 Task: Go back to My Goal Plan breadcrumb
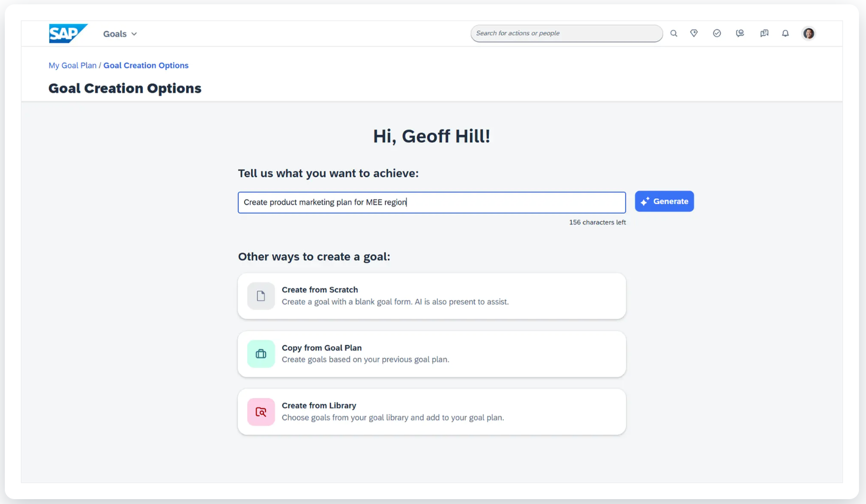click(x=73, y=65)
